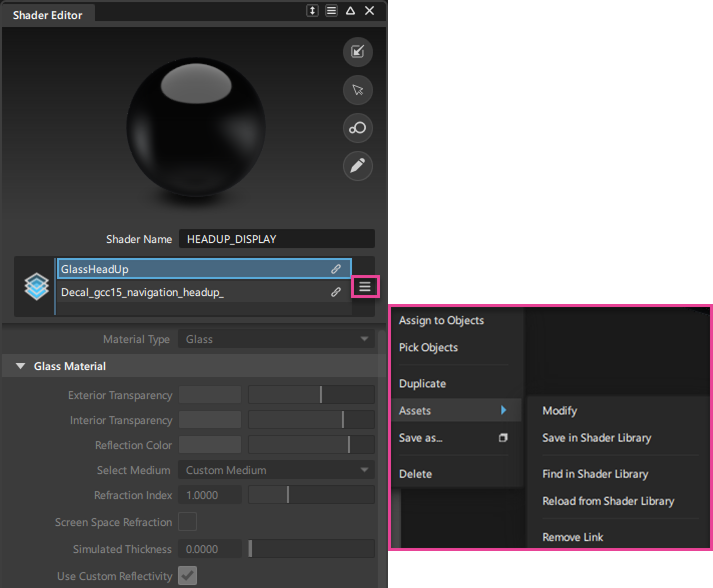The width and height of the screenshot is (713, 588).
Task: Select the GlassHeadUp layer row
Action: coord(204,269)
